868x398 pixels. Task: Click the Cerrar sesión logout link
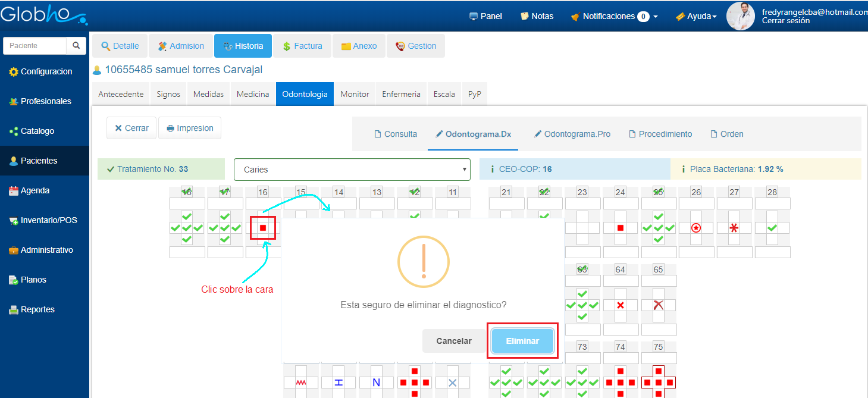pyautogui.click(x=785, y=21)
